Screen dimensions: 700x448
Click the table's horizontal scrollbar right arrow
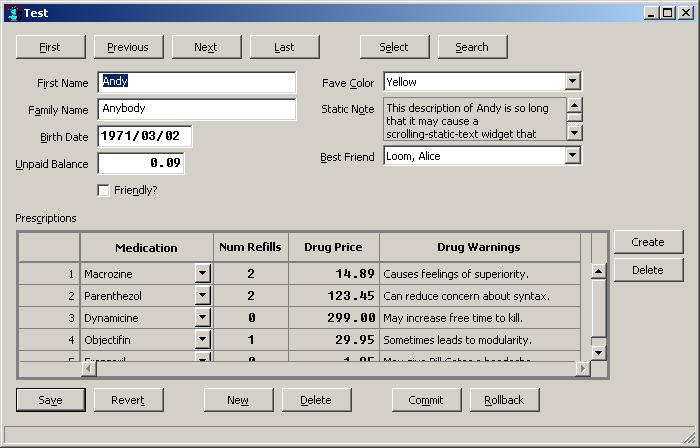click(x=582, y=369)
